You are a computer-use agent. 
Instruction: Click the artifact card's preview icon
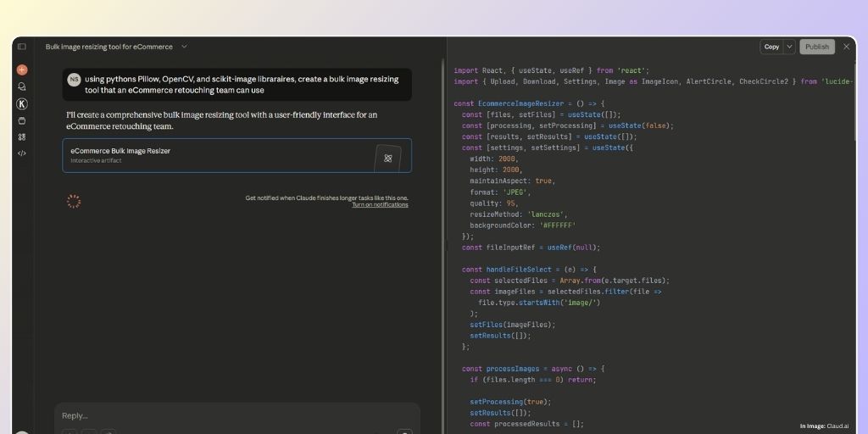tap(387, 159)
